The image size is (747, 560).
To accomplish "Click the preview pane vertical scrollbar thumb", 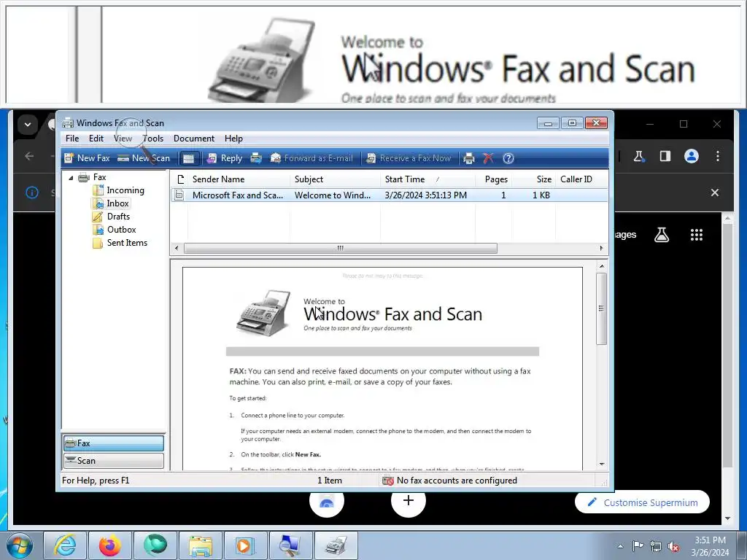I will point(602,308).
